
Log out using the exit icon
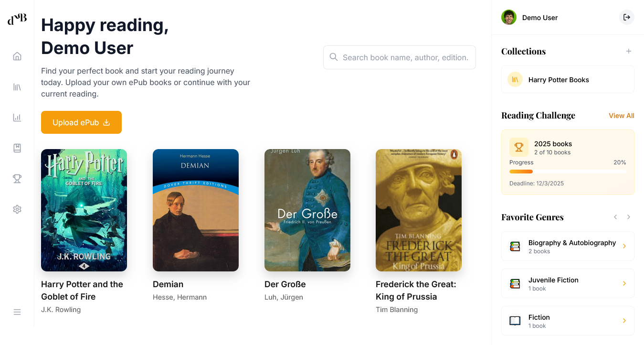(626, 17)
